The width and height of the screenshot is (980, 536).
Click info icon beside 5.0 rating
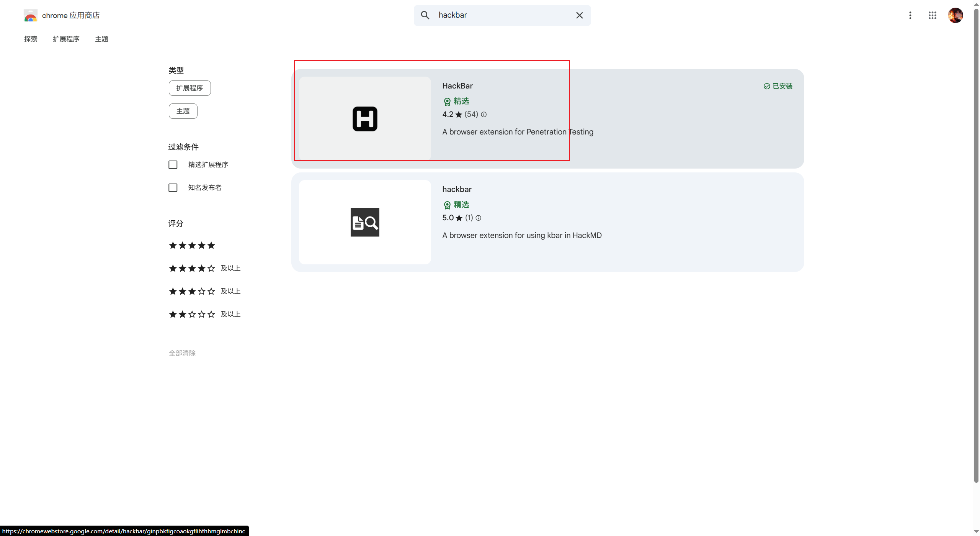pyautogui.click(x=479, y=218)
